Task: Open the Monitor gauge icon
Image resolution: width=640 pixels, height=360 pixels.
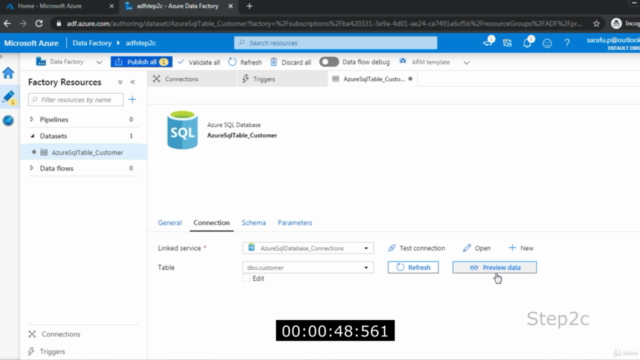Action: 8,120
